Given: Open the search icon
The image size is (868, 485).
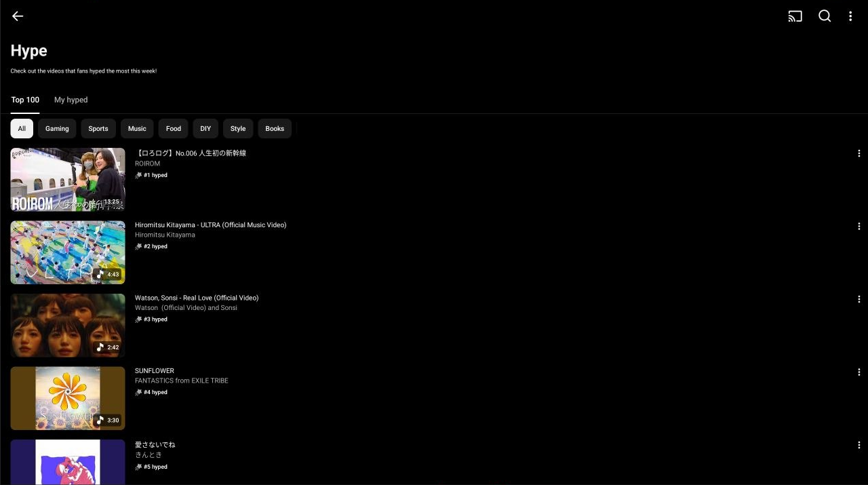Looking at the screenshot, I should 825,16.
